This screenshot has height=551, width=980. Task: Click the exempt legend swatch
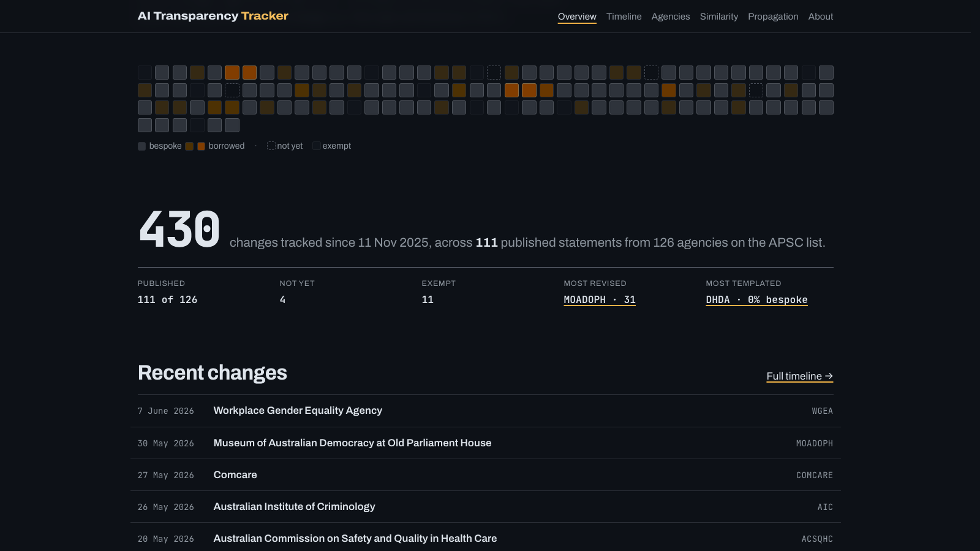coord(316,146)
